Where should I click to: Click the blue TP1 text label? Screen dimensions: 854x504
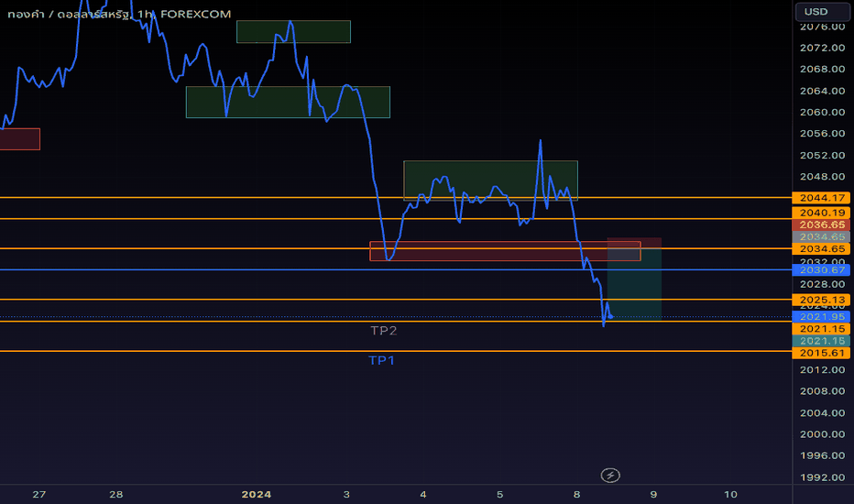click(x=381, y=360)
